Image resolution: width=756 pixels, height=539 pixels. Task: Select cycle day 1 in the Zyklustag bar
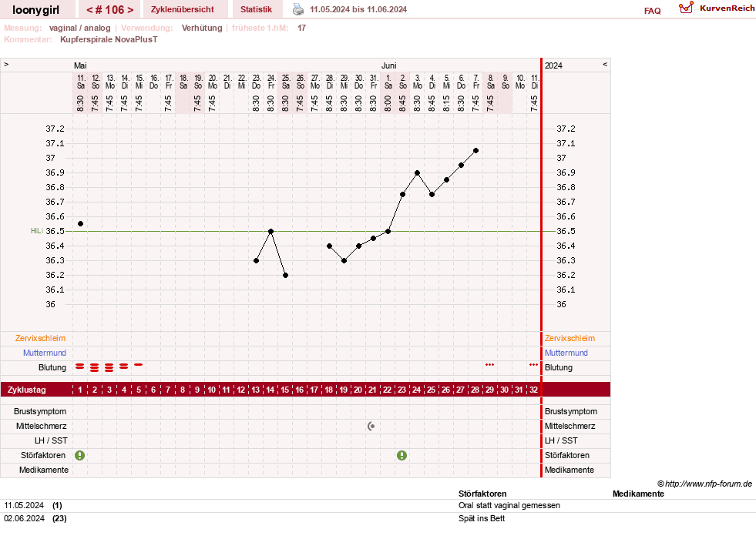coord(80,390)
